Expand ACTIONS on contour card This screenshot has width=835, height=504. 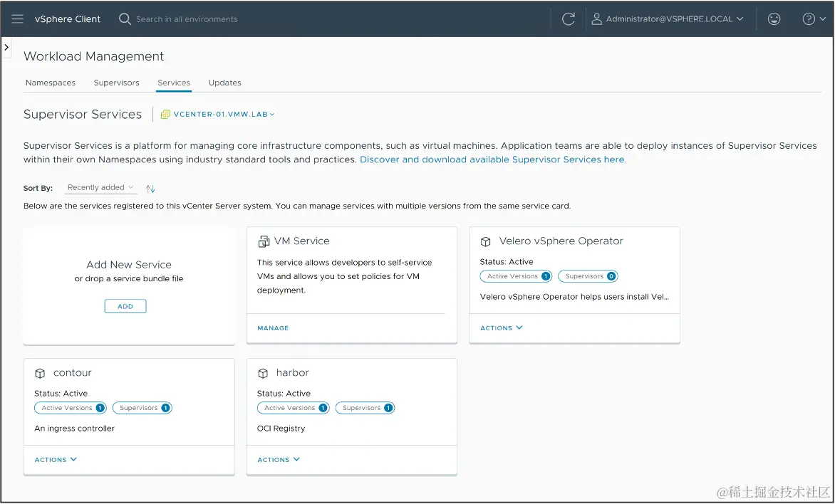coord(56,460)
